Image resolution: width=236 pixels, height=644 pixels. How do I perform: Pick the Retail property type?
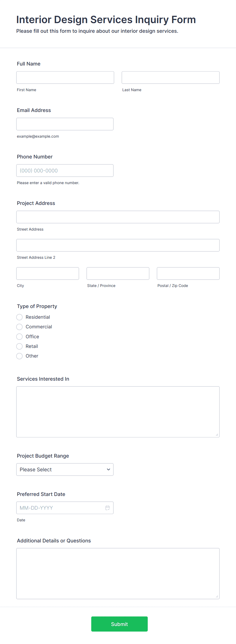[19, 346]
